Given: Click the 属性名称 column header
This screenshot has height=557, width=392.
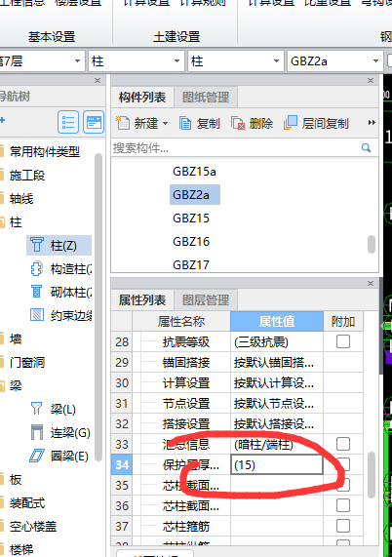Looking at the screenshot, I should [181, 322].
